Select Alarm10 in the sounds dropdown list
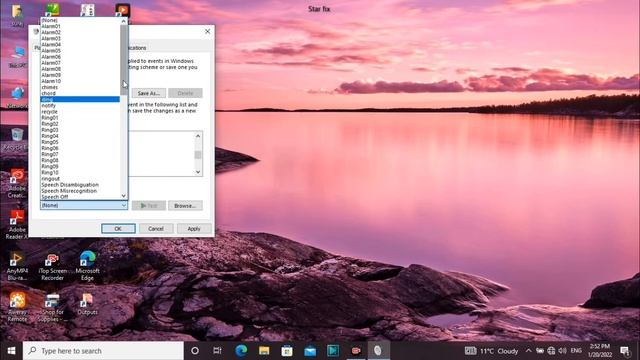Image resolution: width=640 pixels, height=360 pixels. click(80, 81)
